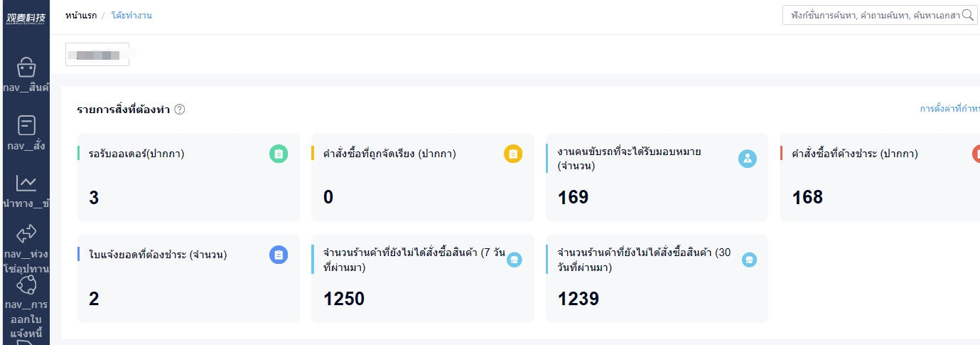Click the store icon on 30-day shops card
The width and height of the screenshot is (980, 345).
coord(749,260)
